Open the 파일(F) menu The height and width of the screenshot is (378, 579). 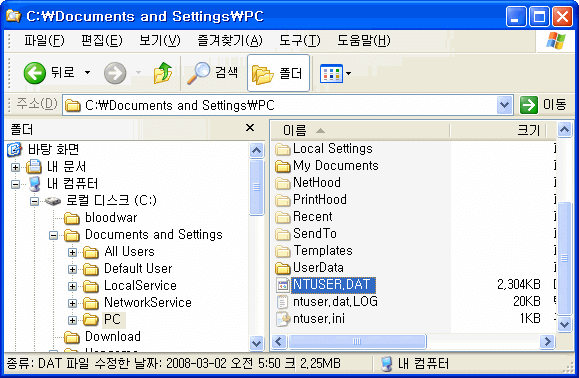click(44, 40)
